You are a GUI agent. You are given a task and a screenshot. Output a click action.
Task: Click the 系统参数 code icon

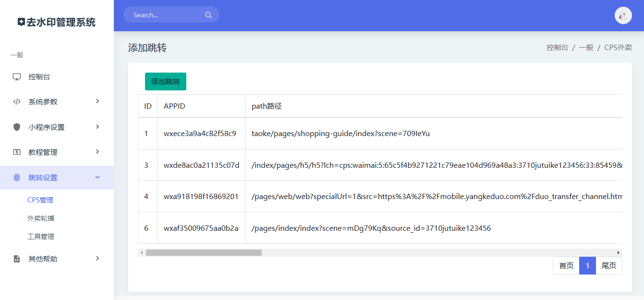click(x=17, y=102)
